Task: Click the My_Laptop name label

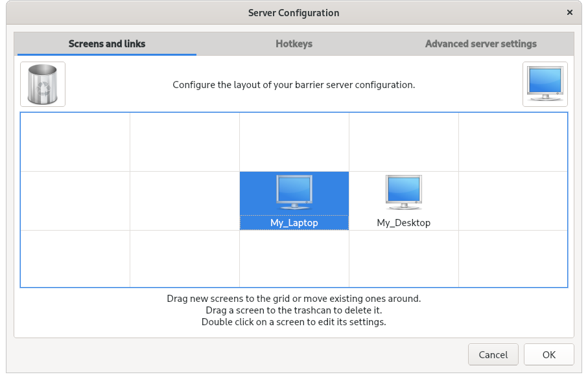Action: tap(294, 223)
